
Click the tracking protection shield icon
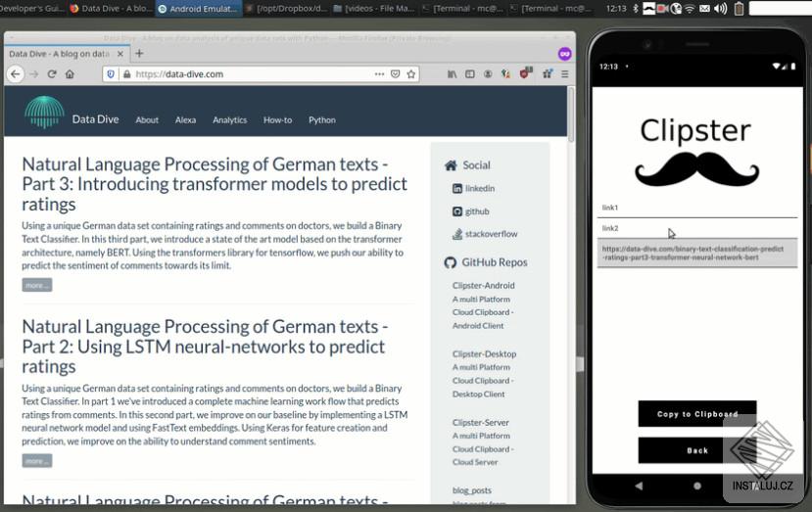111,74
